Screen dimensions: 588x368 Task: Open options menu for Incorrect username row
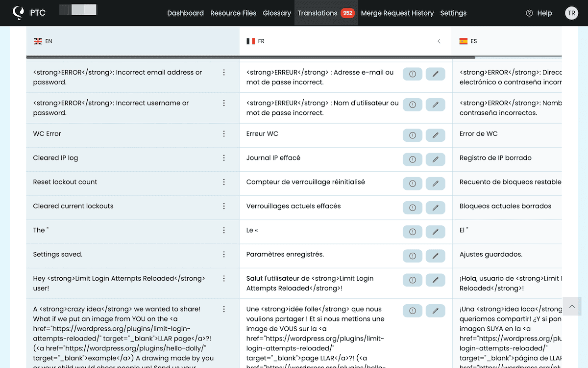point(224,103)
